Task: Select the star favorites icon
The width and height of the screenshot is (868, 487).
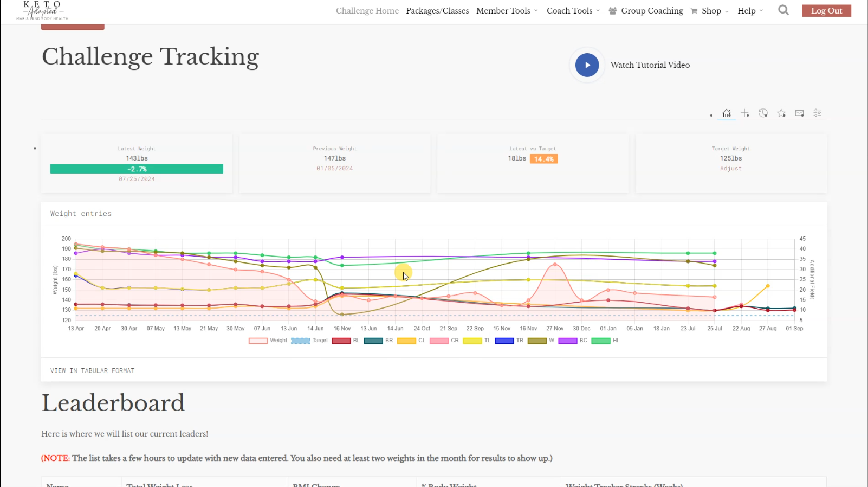Action: pyautogui.click(x=781, y=113)
